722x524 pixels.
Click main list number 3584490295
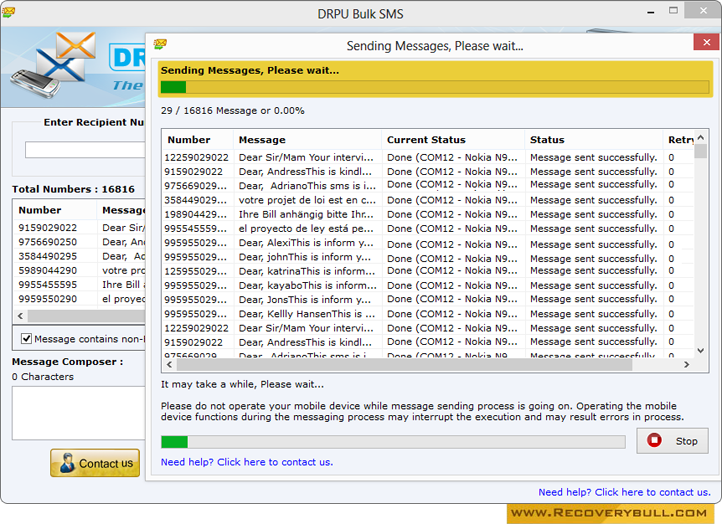pyautogui.click(x=48, y=256)
